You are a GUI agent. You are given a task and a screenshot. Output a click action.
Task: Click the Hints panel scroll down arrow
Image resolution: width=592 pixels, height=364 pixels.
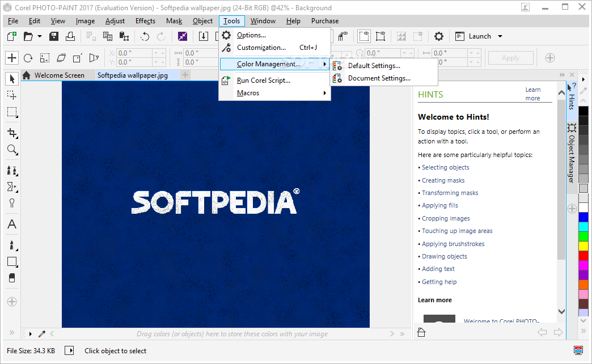(561, 311)
